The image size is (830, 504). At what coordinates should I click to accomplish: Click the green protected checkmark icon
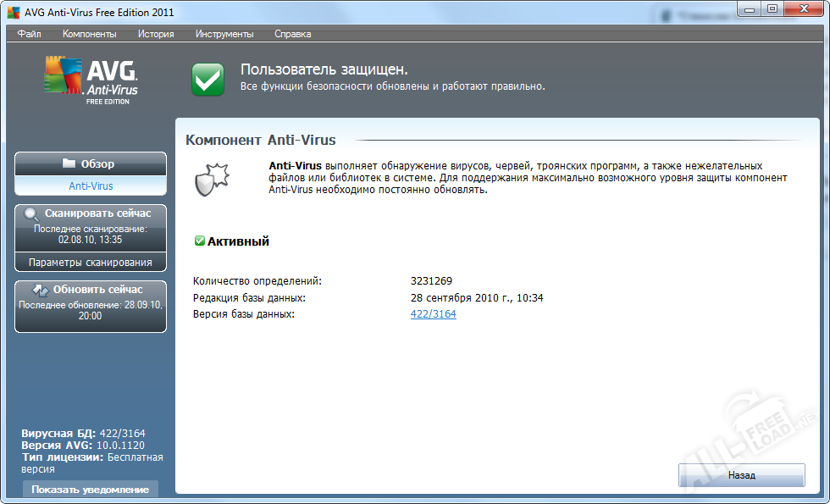pyautogui.click(x=207, y=80)
